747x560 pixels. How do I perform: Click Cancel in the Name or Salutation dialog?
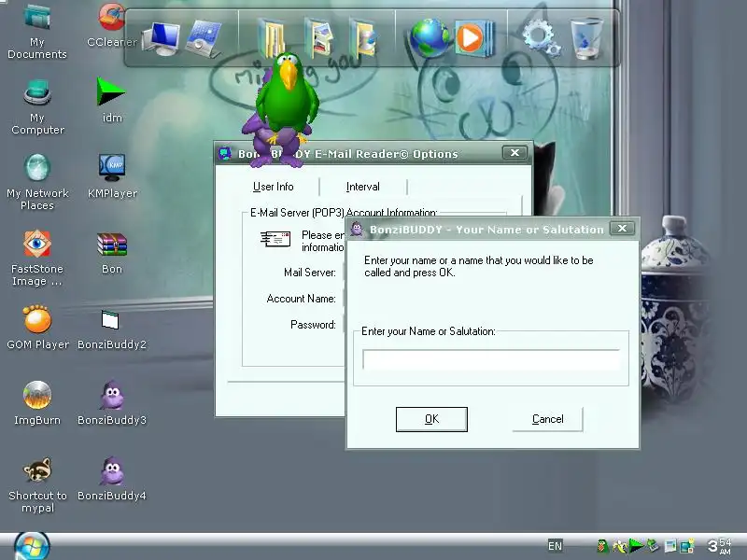[547, 419]
